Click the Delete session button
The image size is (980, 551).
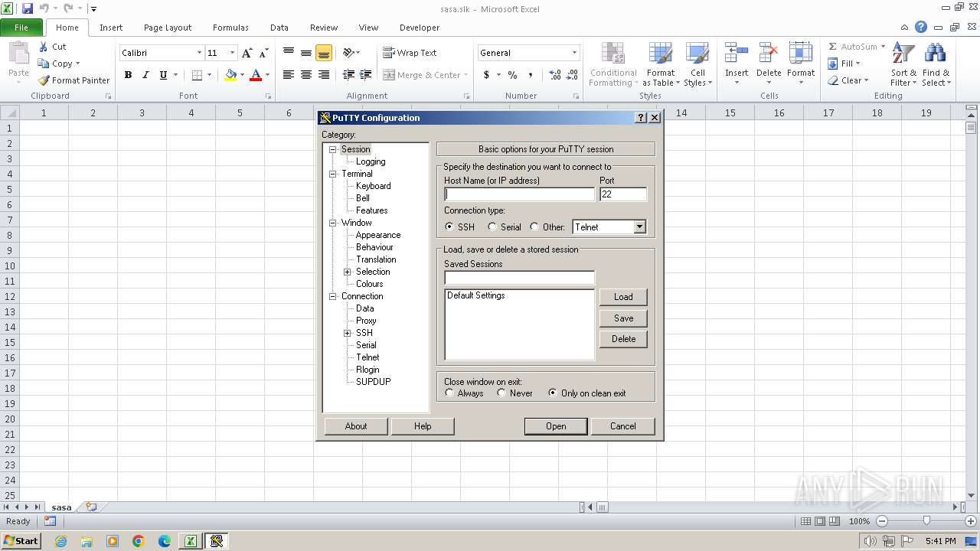click(623, 339)
